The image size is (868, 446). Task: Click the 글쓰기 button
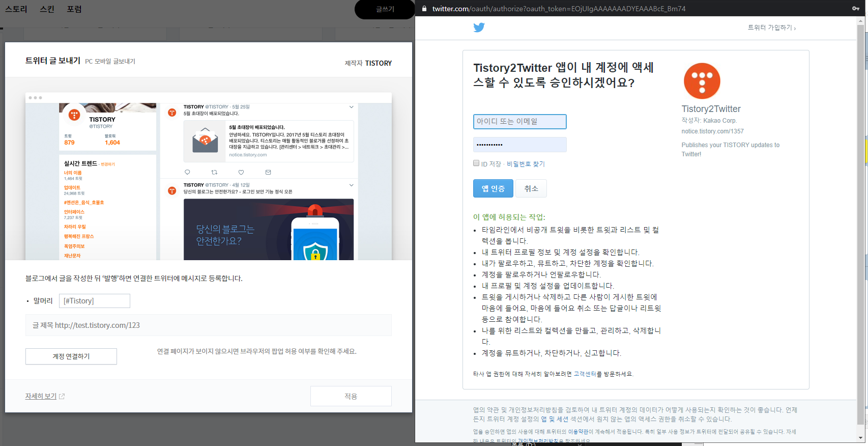[385, 9]
